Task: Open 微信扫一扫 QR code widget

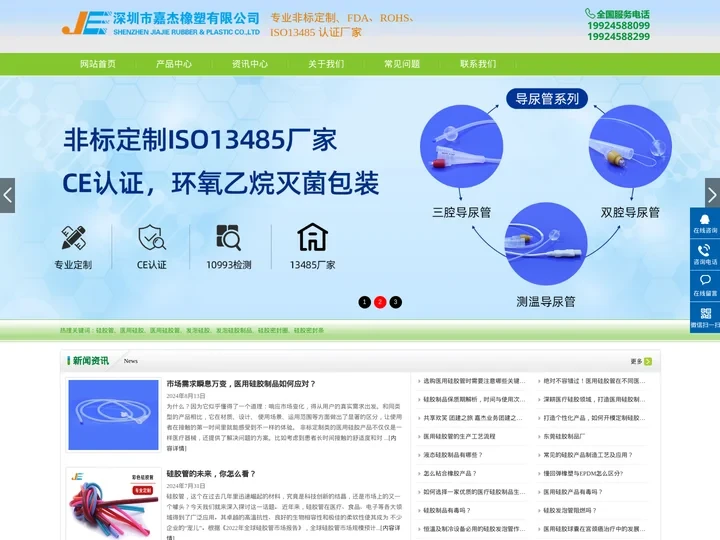Action: point(705,317)
